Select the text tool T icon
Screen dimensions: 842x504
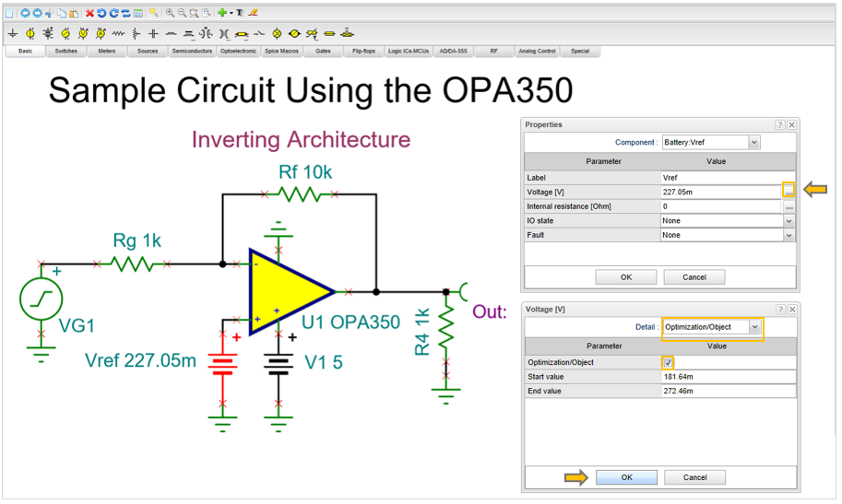tap(240, 14)
